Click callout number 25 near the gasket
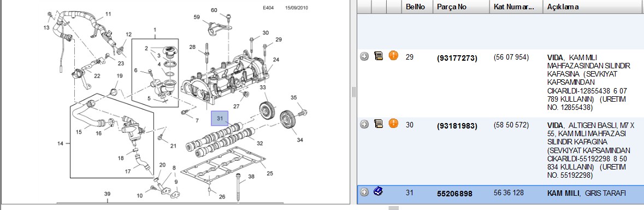 (x=270, y=173)
